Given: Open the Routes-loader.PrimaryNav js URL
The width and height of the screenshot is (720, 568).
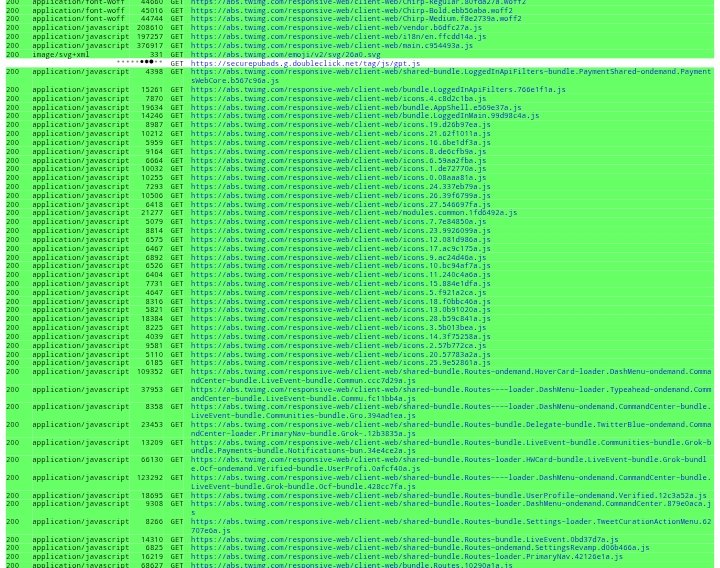Looking at the screenshot, I should 407,557.
